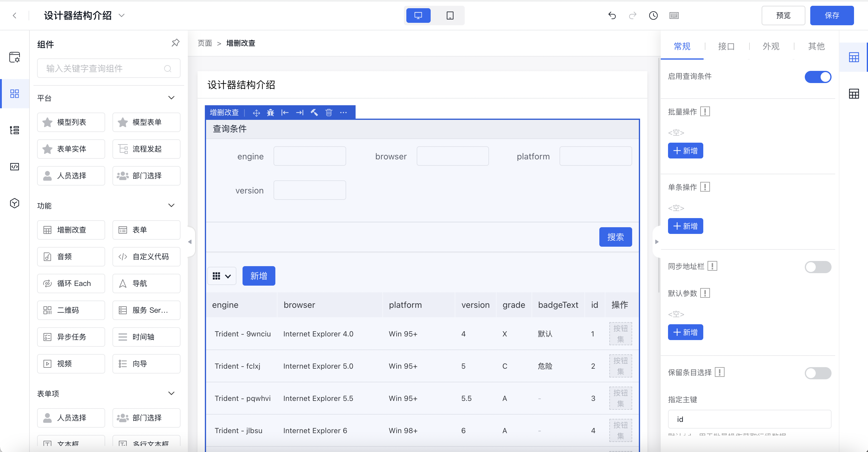This screenshot has width=868, height=452.
Task: Click the 搜索 button
Action: coord(615,237)
